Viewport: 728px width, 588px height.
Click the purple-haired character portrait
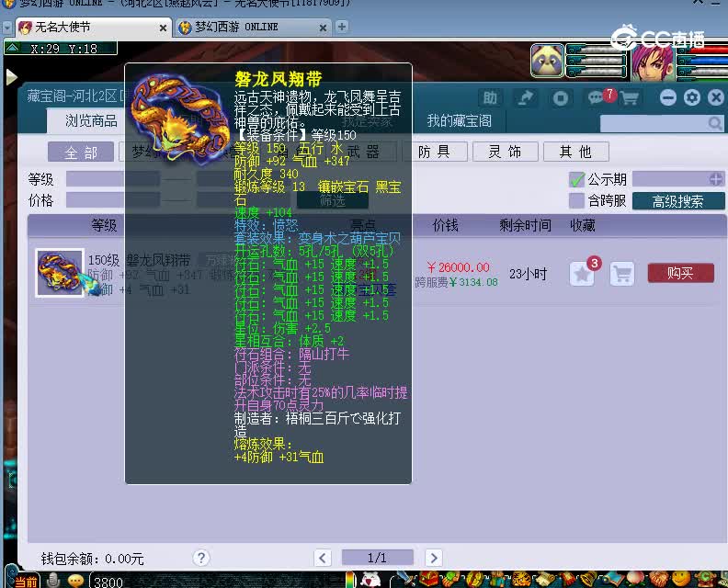point(652,62)
